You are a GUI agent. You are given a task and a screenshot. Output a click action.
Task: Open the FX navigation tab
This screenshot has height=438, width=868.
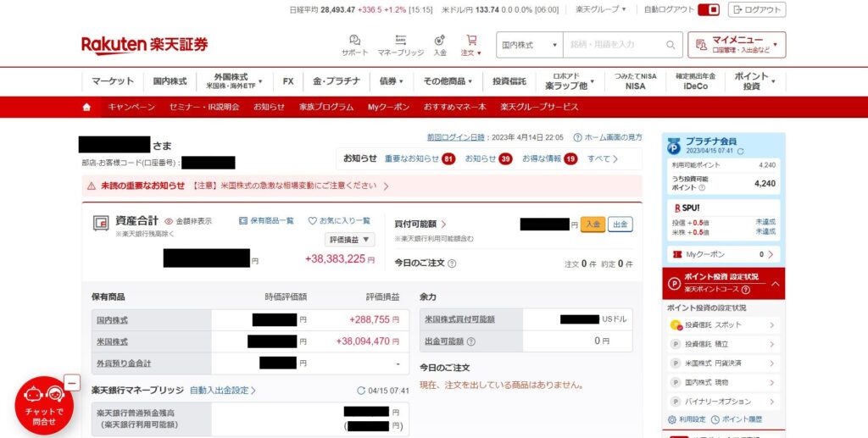click(x=288, y=81)
